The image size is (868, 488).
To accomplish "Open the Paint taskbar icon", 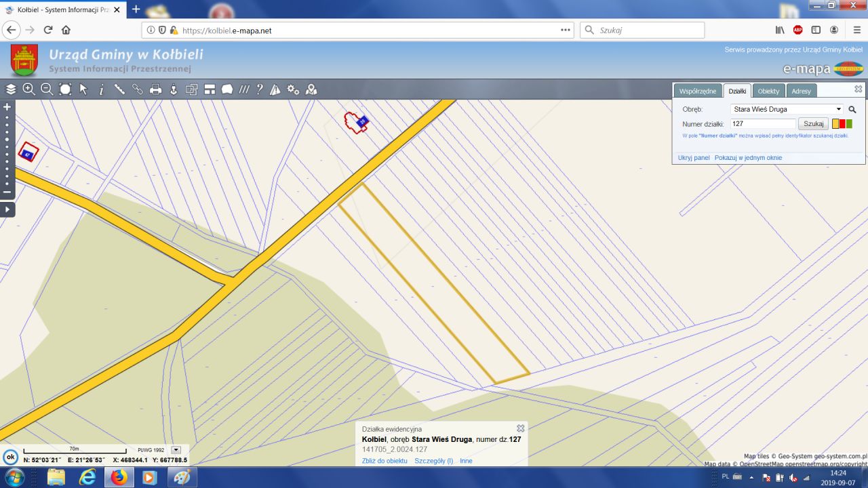I will [x=181, y=477].
